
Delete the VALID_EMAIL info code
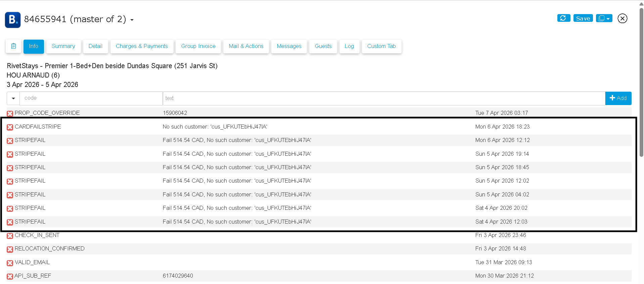coord(10,263)
